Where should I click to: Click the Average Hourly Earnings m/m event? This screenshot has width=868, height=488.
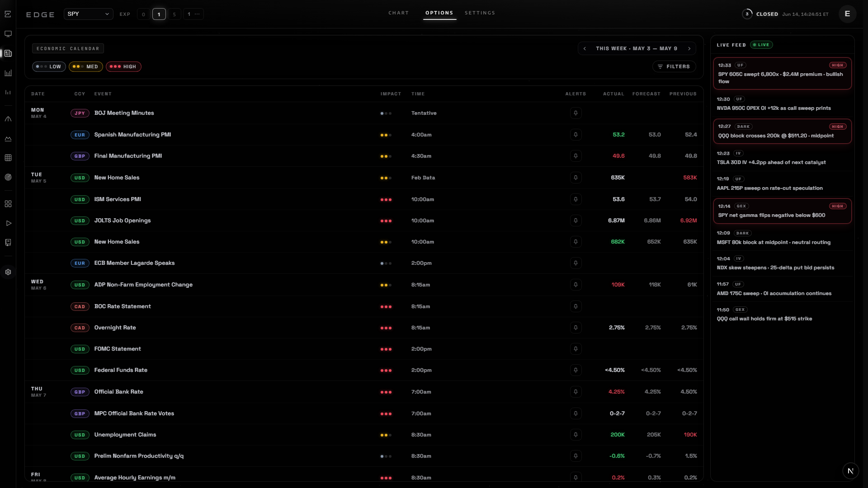135,478
